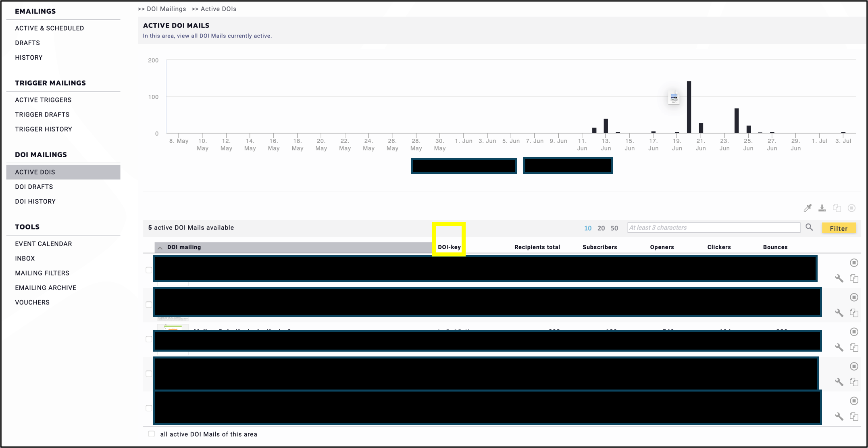Tick the second DOI row checkbox
This screenshot has height=448, width=868.
click(x=149, y=304)
